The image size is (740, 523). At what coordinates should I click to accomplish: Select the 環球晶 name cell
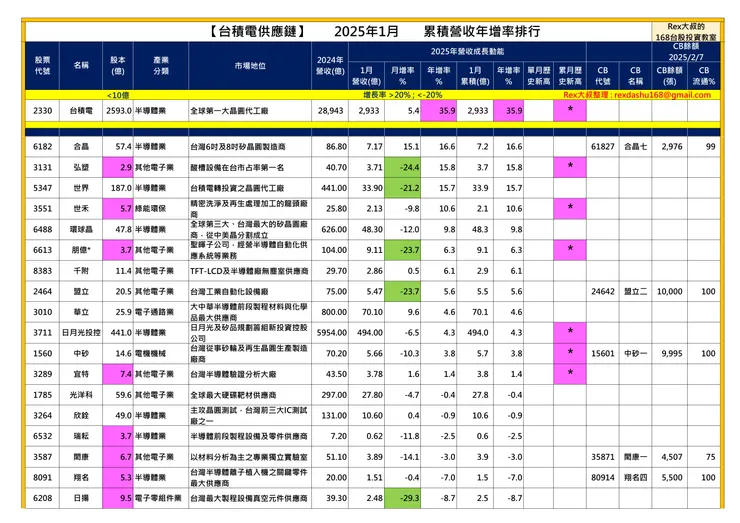coord(81,229)
